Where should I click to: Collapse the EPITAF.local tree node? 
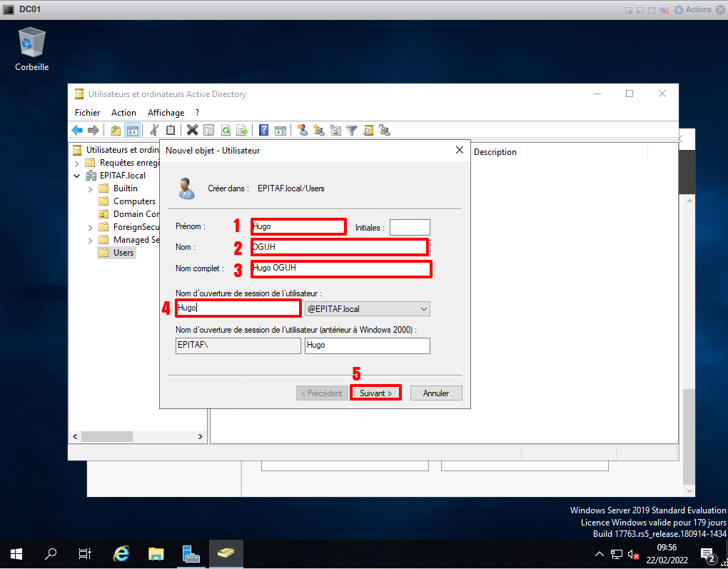(77, 176)
